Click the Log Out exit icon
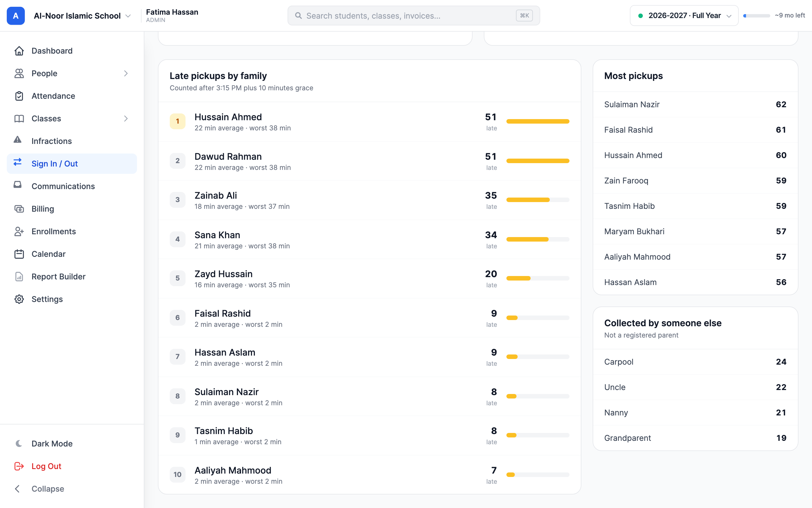The height and width of the screenshot is (508, 812). pyautogui.click(x=19, y=466)
